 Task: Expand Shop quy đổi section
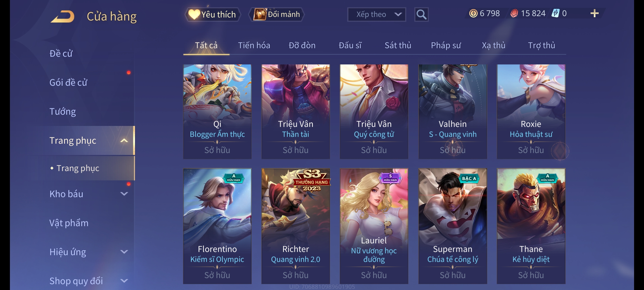coord(124,281)
